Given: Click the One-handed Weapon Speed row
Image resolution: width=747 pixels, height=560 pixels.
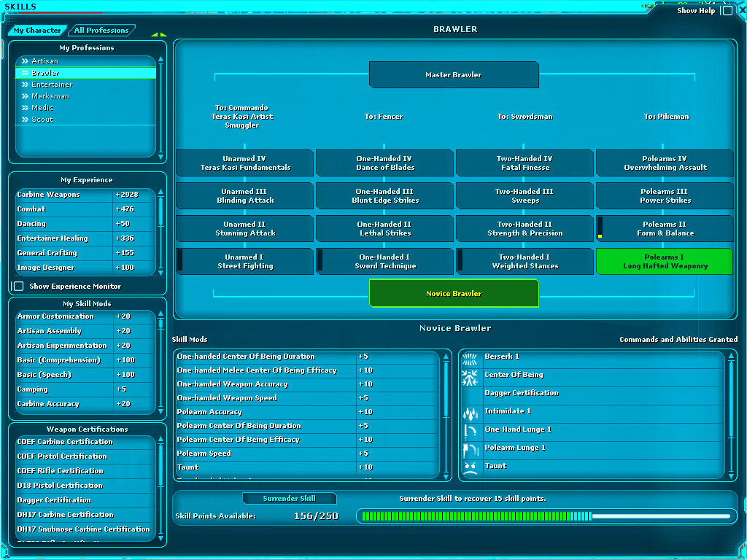Looking at the screenshot, I should [x=307, y=398].
